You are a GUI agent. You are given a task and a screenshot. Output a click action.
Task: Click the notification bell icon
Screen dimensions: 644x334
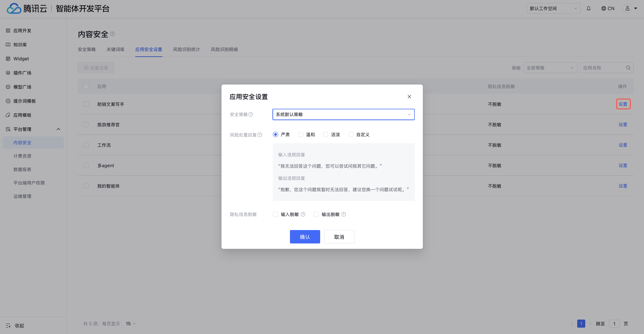[x=588, y=9]
